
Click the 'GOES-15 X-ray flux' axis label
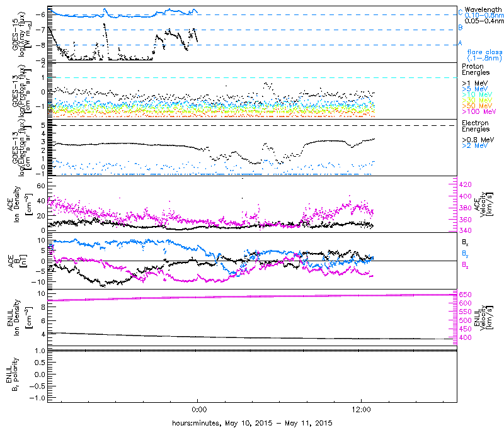point(22,34)
